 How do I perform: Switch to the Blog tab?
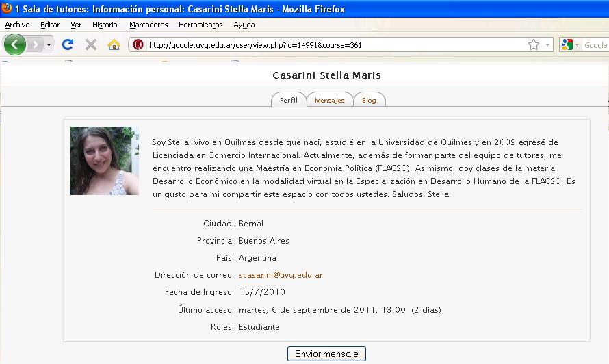pos(369,100)
